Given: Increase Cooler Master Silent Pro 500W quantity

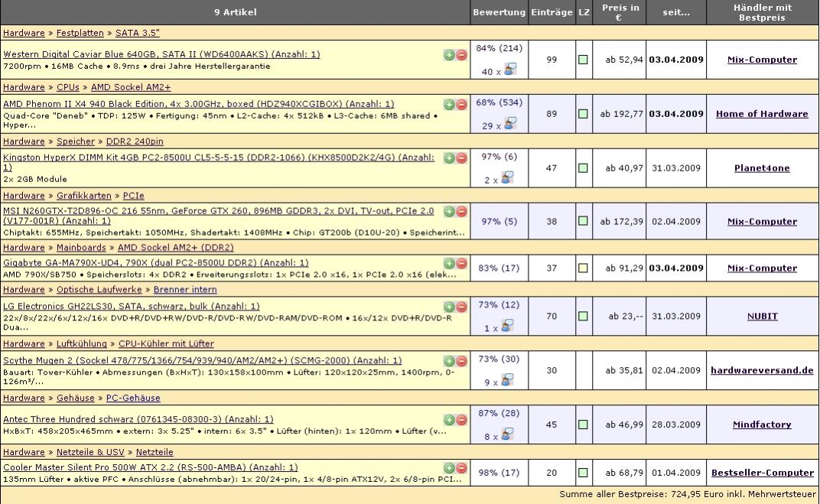Looking at the screenshot, I should (x=449, y=468).
